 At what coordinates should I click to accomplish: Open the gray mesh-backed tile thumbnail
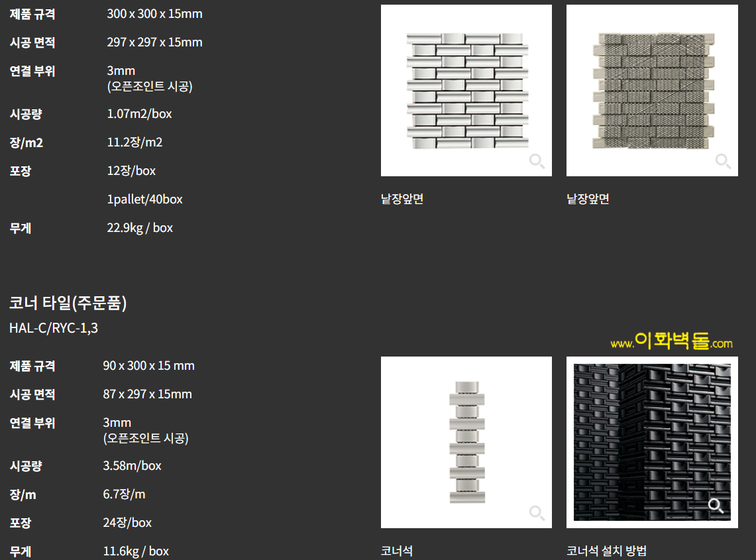tap(652, 91)
